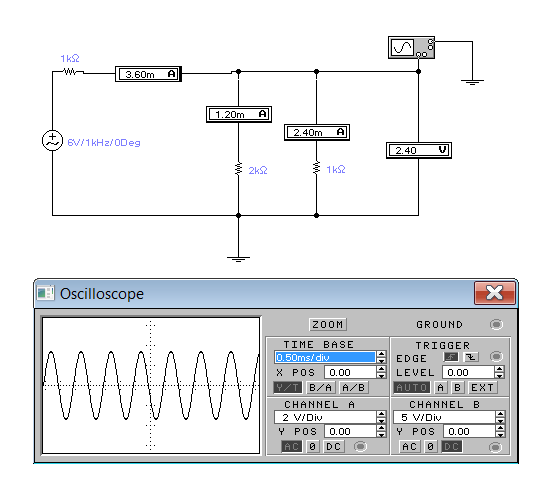The width and height of the screenshot is (538, 489).
Task: Select the 1kΩ series resistor near the source
Action: tap(70, 72)
